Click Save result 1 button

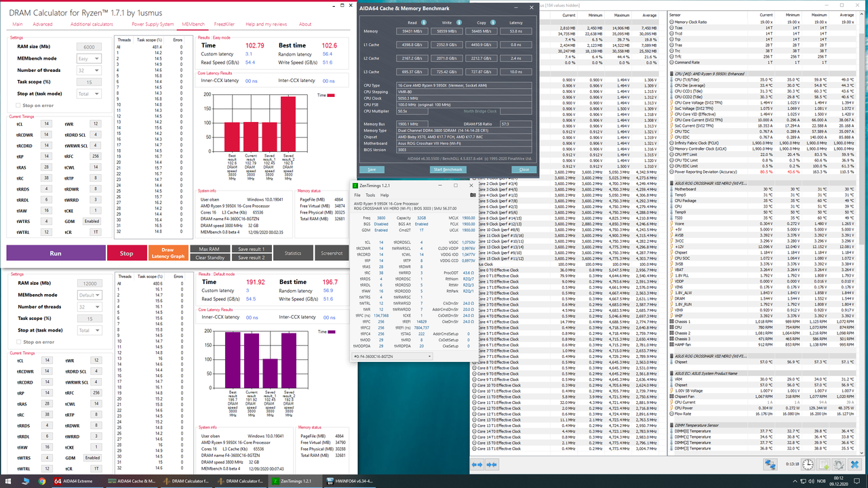tap(251, 249)
